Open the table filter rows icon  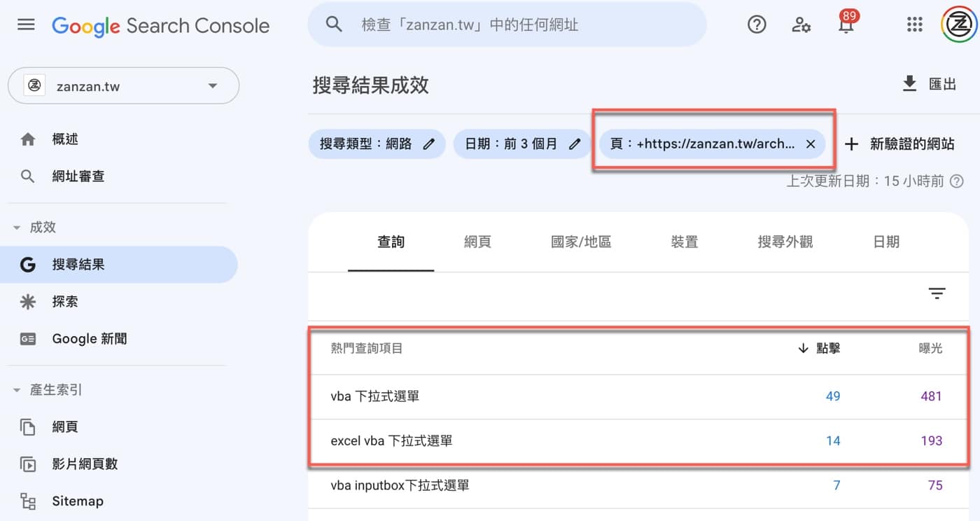pos(937,293)
